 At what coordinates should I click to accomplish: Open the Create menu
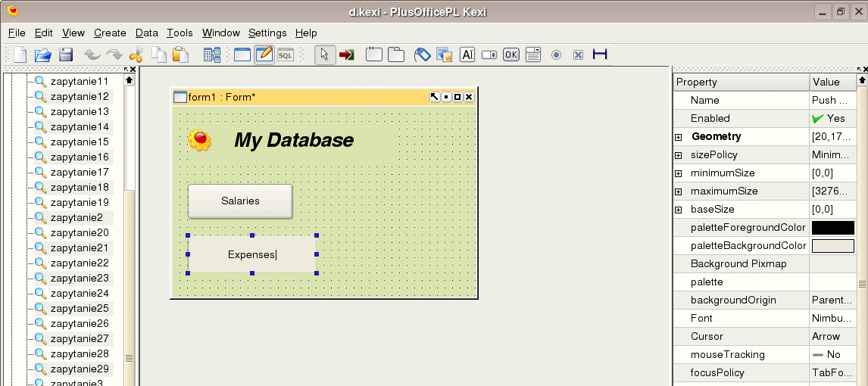pyautogui.click(x=110, y=33)
